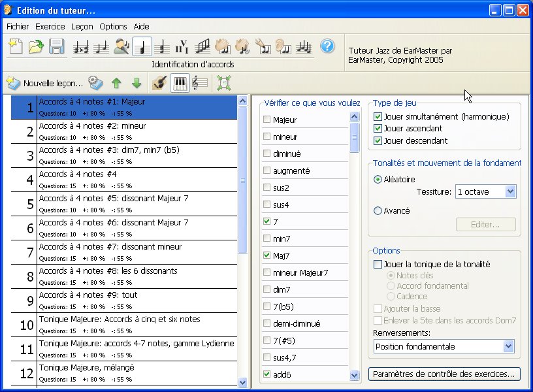Move lesson down with green down arrow
This screenshot has width=533, height=392.
137,83
